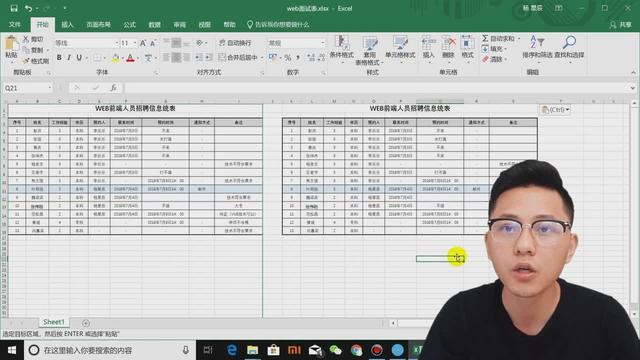
Task: Open Microsoft Edge from taskbar
Action: point(232,350)
